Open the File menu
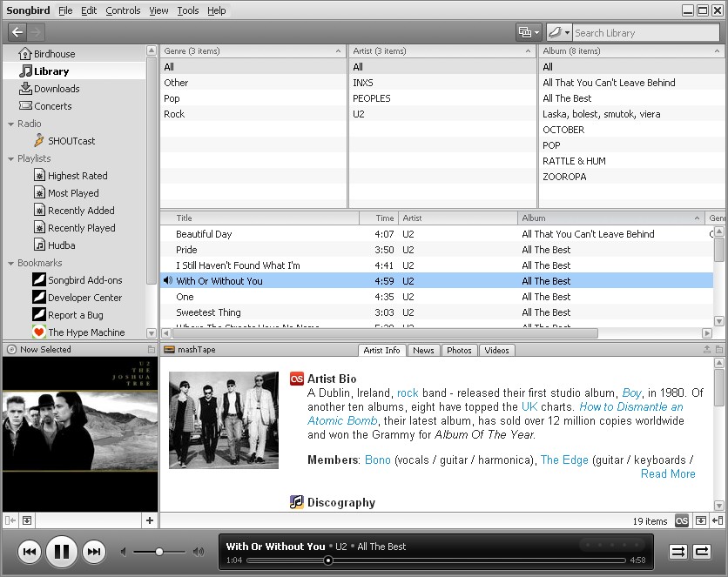 click(x=65, y=10)
